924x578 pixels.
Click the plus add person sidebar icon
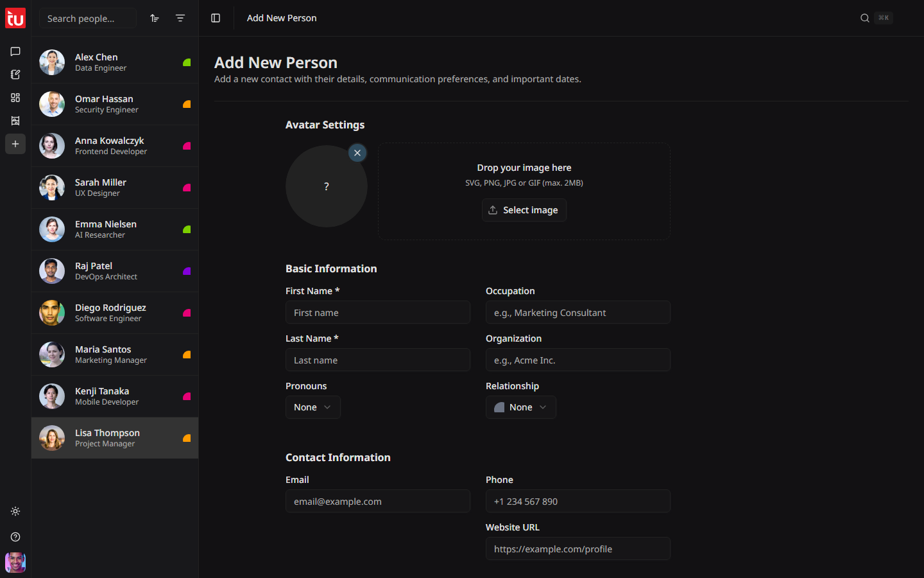[x=15, y=144]
